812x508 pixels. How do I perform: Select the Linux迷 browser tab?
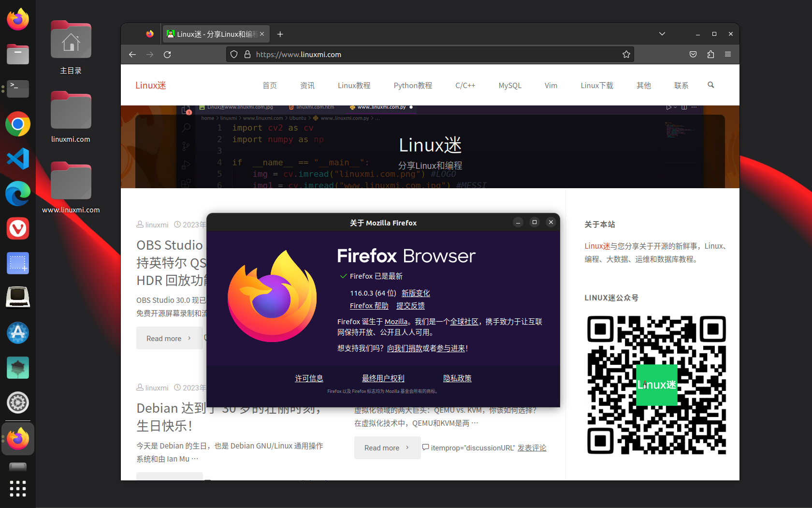pos(217,34)
